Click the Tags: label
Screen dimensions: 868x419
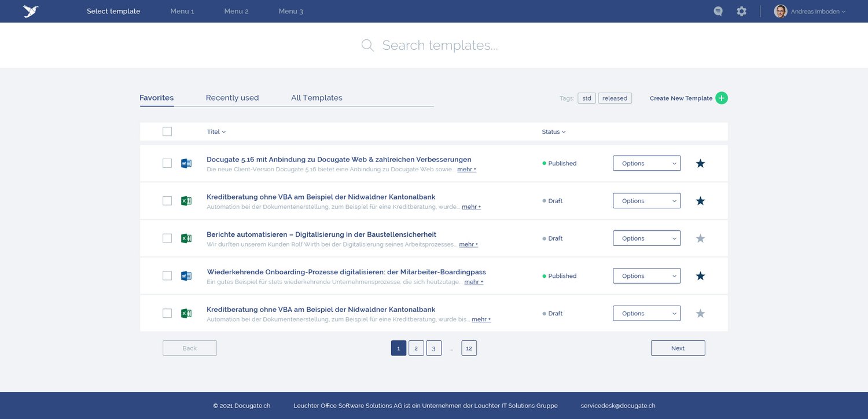tap(567, 98)
